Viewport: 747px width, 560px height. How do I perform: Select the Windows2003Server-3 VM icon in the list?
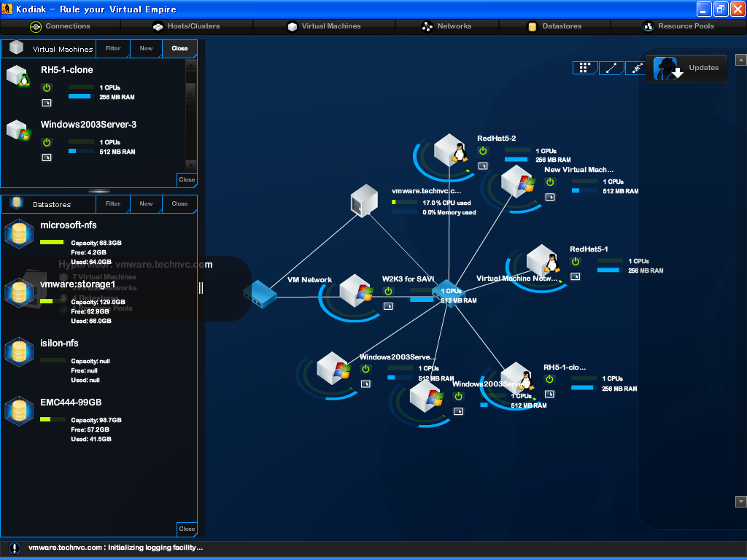[x=18, y=131]
